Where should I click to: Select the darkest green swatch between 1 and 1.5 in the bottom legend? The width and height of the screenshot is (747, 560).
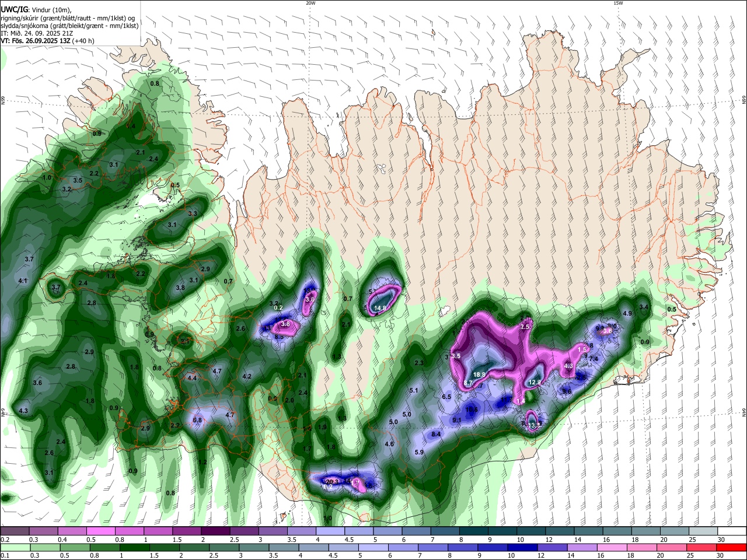134,548
